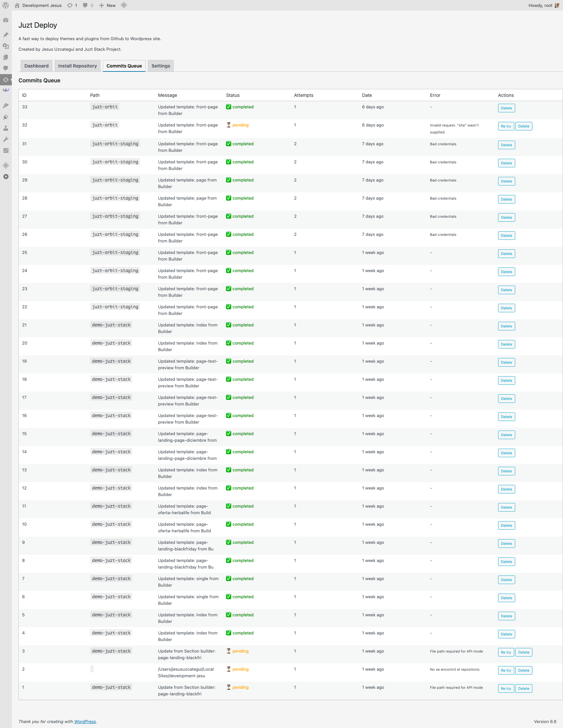Screen dimensions: 563x728
Task: Click the Juzt Deploy page heading
Action: 38,25
